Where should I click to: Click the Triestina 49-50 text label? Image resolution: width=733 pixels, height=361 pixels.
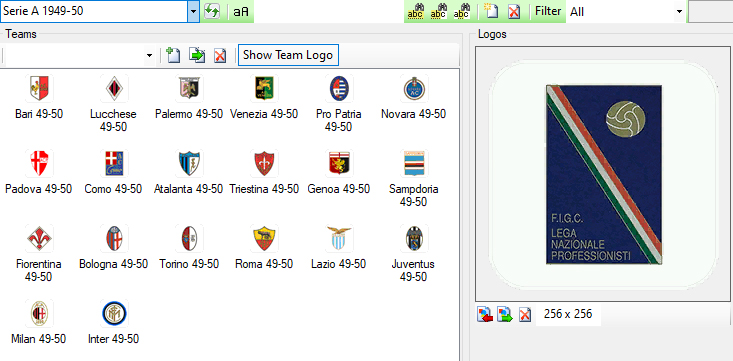tap(264, 189)
